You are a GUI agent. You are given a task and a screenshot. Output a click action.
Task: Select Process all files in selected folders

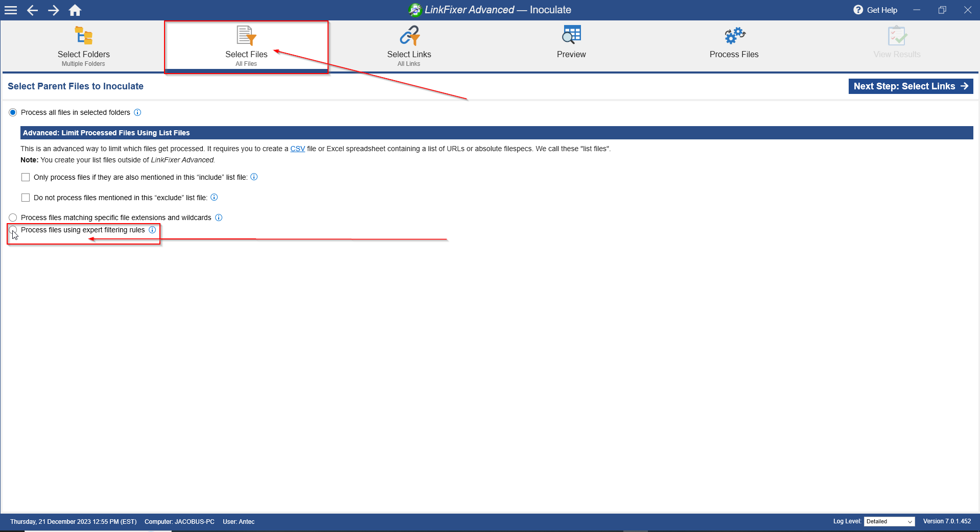[13, 112]
